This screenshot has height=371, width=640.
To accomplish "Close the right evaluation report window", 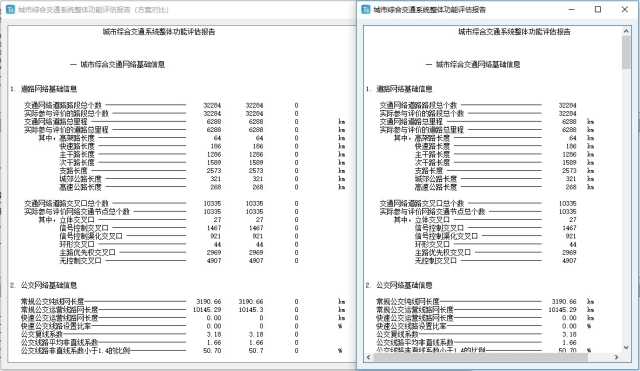I will coord(624,10).
